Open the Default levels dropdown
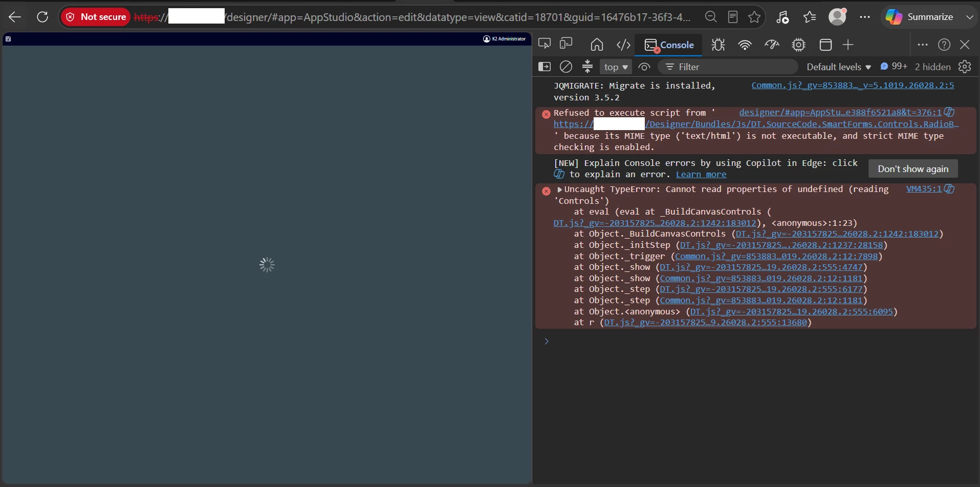The width and height of the screenshot is (980, 487). 839,67
